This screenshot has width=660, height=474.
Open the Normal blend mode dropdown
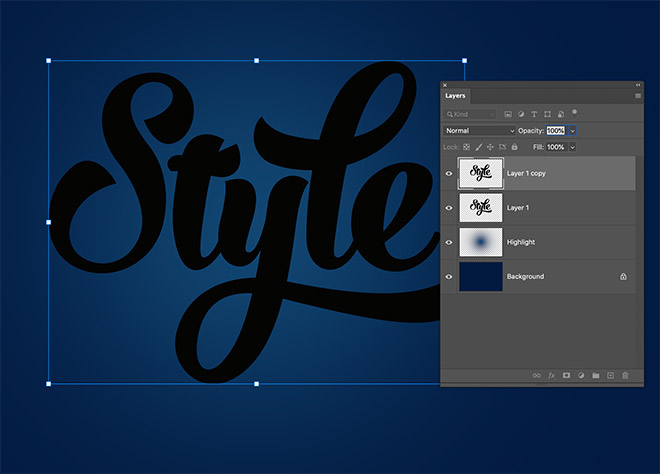click(x=480, y=131)
